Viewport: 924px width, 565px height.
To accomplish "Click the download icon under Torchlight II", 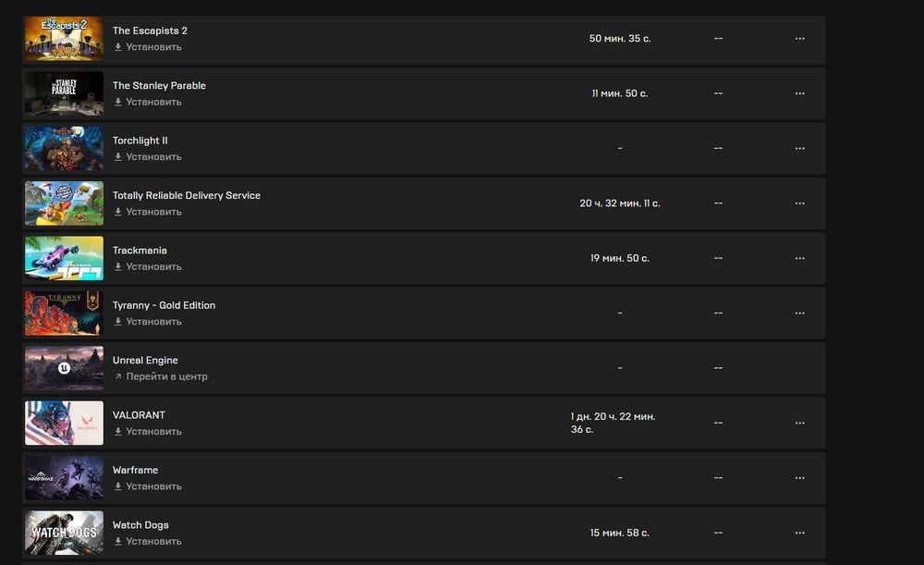I will coord(118,157).
